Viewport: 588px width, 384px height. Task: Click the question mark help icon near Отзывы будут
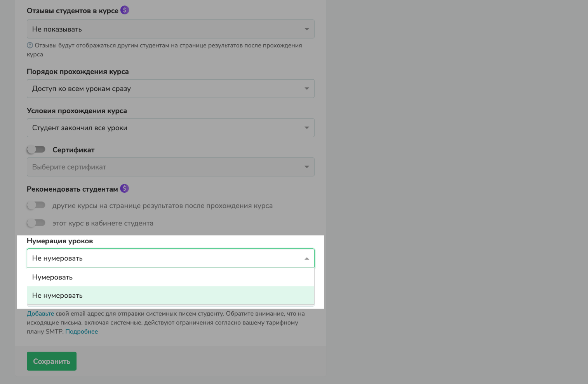pos(30,45)
